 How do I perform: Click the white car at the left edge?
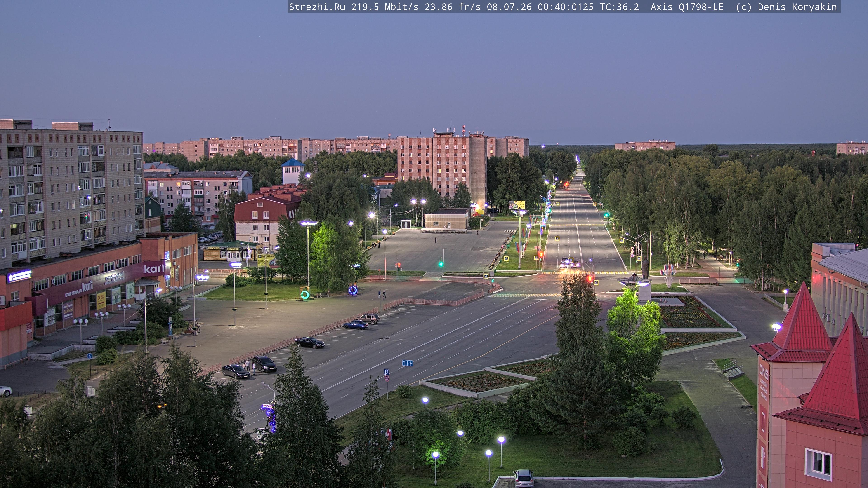tap(5, 391)
